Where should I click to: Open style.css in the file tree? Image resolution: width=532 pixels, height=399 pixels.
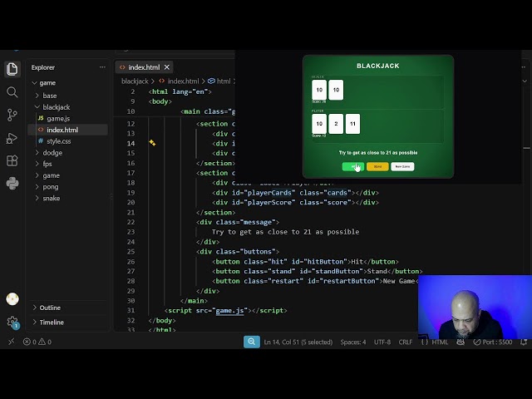(59, 141)
